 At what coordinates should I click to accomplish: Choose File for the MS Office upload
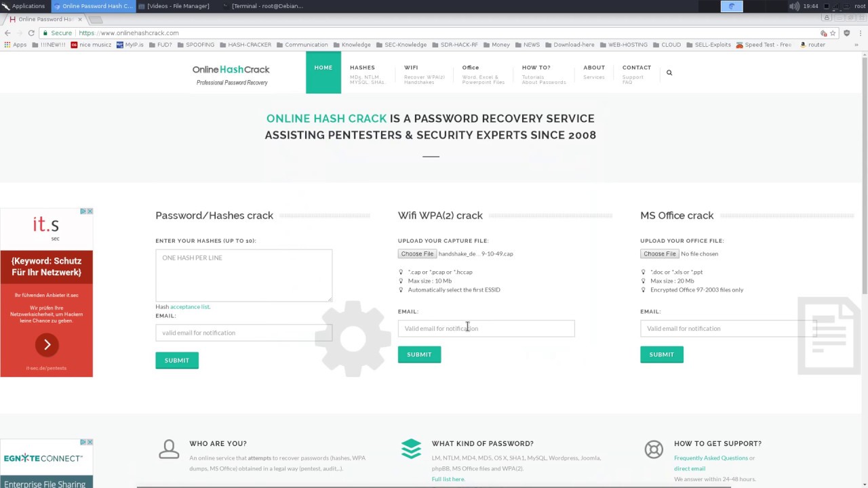(659, 253)
